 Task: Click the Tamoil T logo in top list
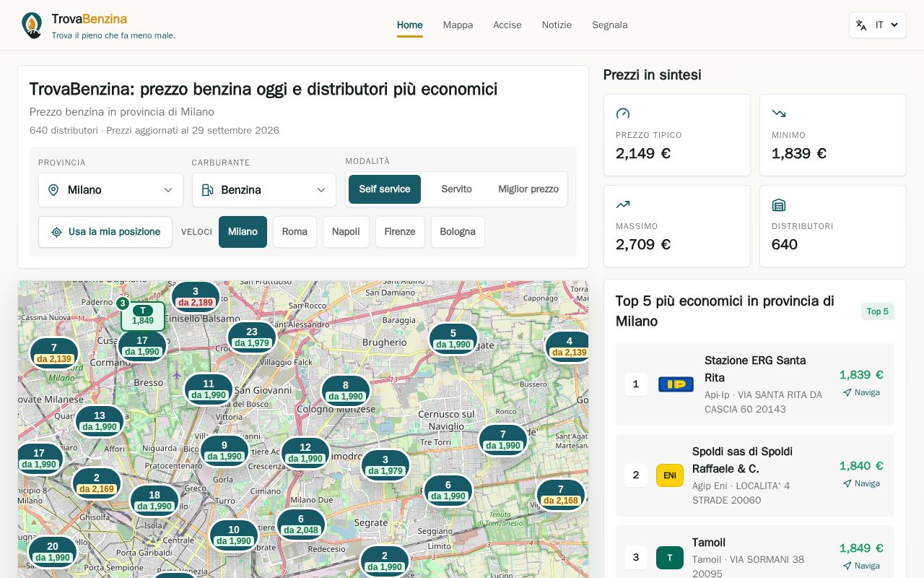click(x=670, y=558)
